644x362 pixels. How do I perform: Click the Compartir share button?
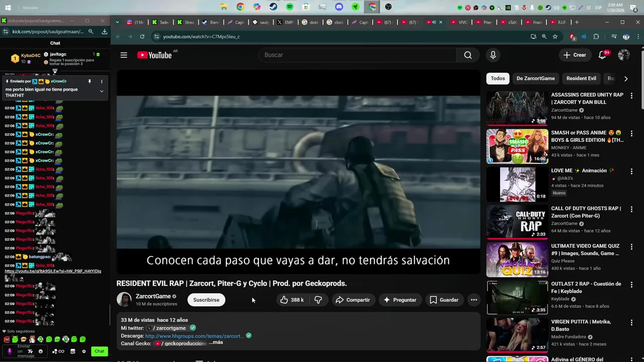click(353, 300)
